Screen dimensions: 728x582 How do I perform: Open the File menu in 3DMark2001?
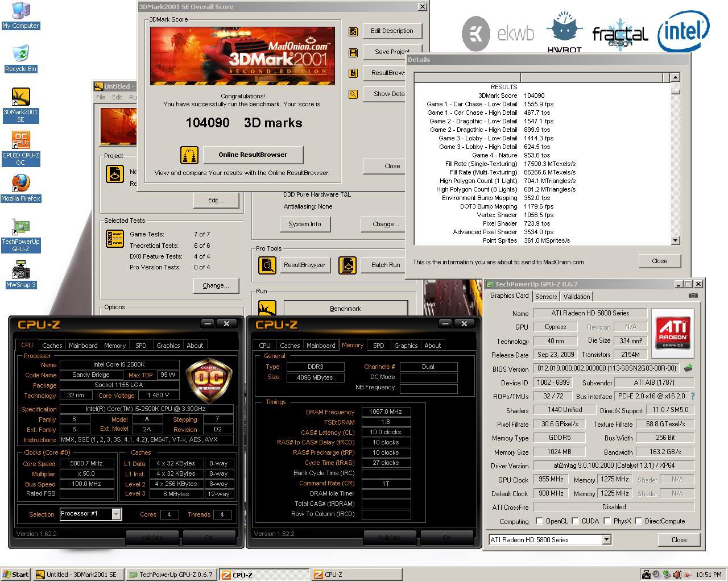(x=101, y=97)
